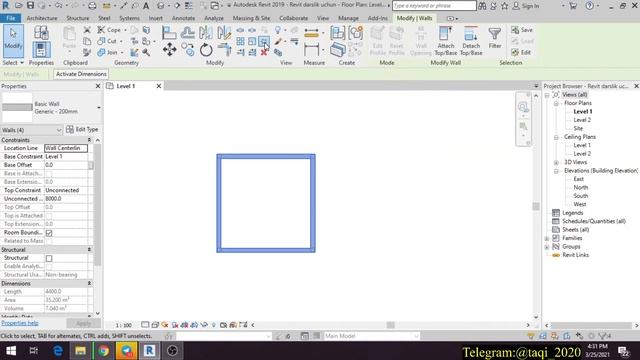640x360 pixels.
Task: Close the Level 1 view tab
Action: [x=159, y=86]
